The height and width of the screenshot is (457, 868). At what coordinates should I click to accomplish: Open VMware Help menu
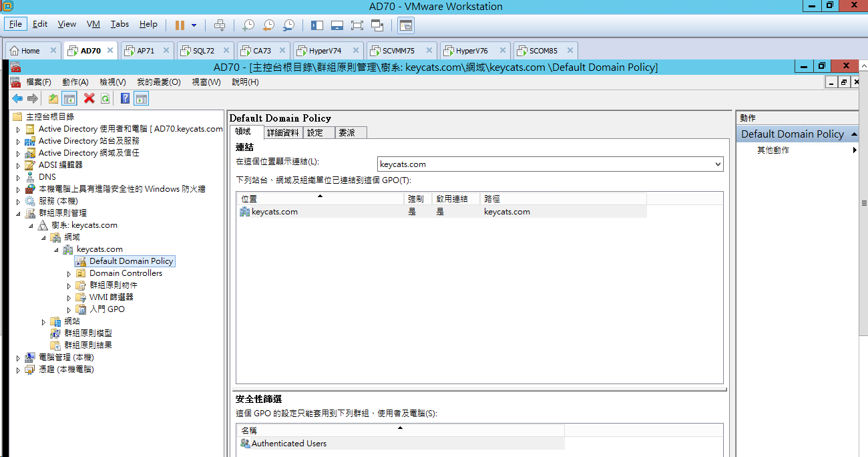click(148, 24)
